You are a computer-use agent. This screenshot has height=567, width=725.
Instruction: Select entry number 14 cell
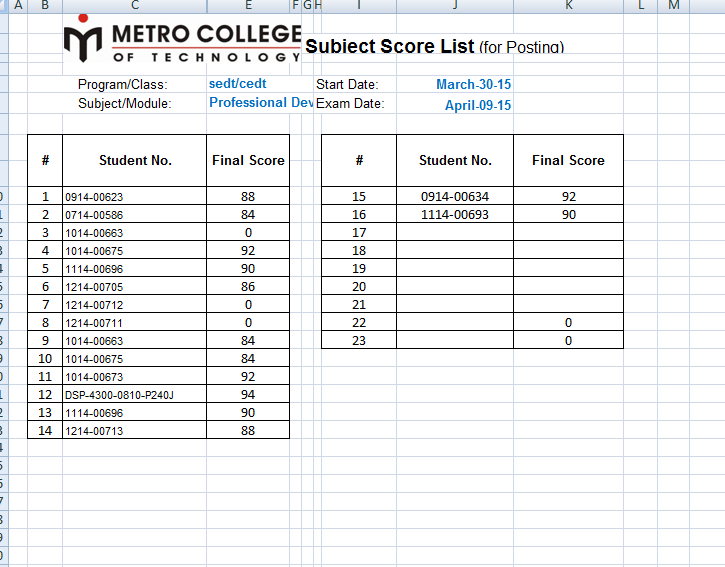tap(45, 431)
